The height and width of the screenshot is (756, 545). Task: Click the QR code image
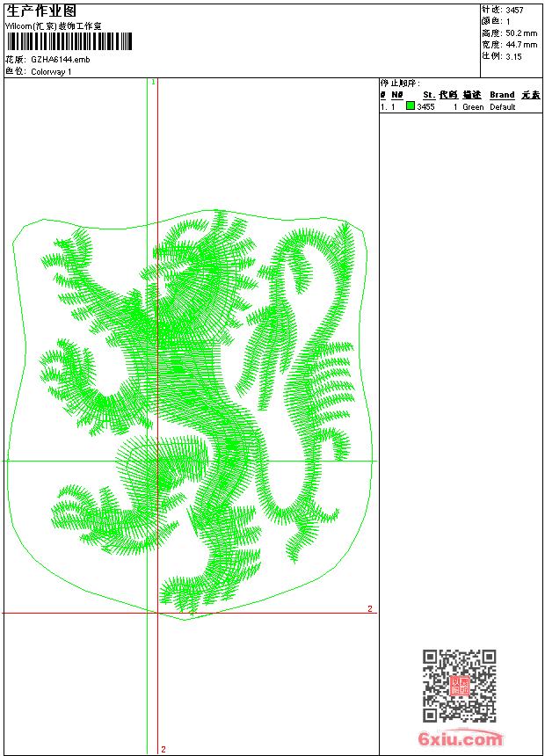(459, 687)
